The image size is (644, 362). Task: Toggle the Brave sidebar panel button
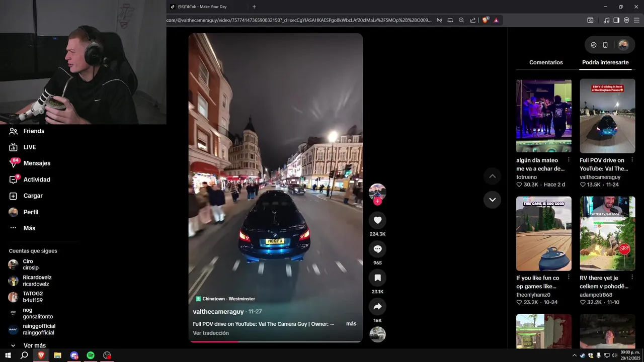[616, 20]
